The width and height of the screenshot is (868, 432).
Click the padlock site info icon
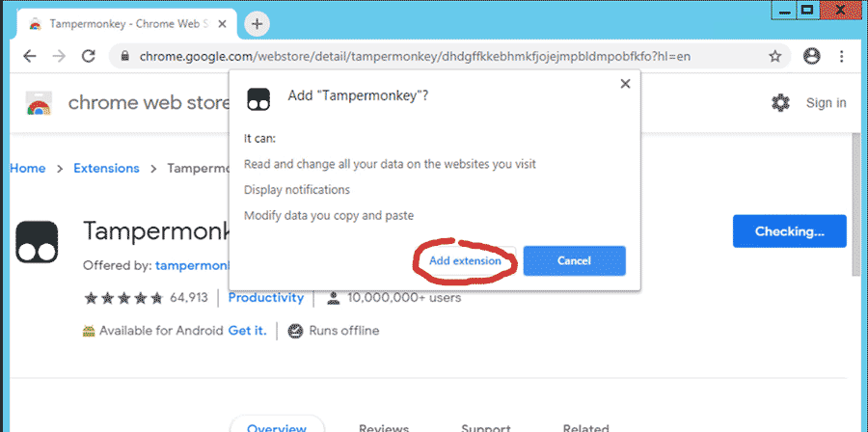tap(125, 56)
